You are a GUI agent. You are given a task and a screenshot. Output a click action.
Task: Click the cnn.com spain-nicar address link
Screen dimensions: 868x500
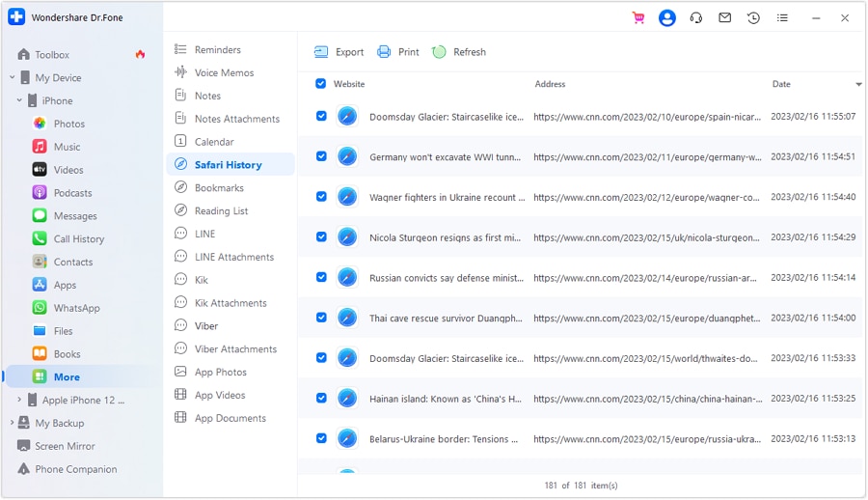click(647, 117)
